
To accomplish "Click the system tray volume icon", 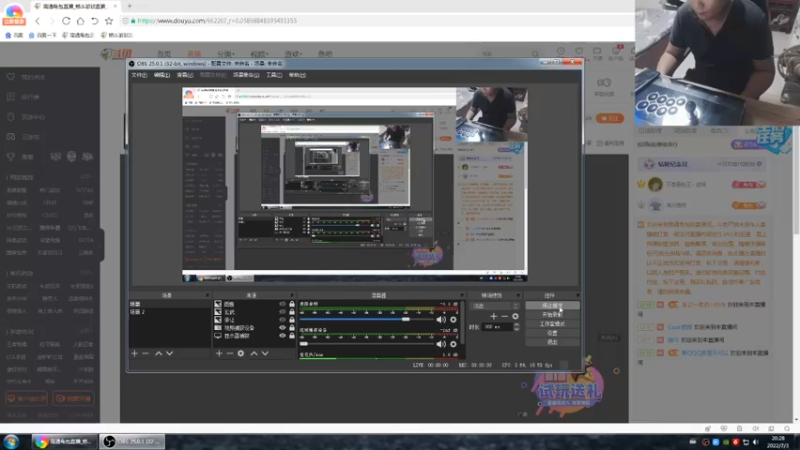I will tap(756, 442).
